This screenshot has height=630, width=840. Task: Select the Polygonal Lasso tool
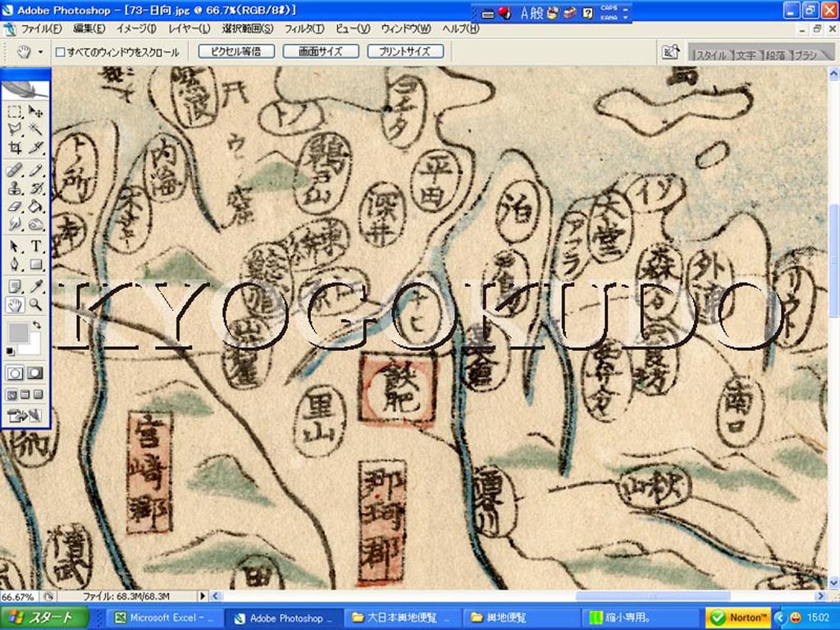click(15, 129)
